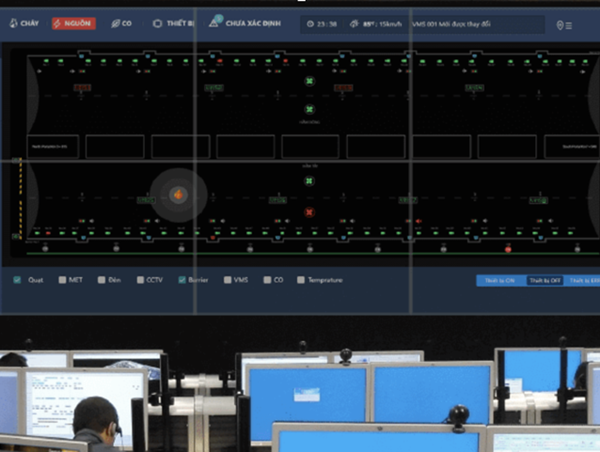Uncheck the Quạt checkbox
The image size is (600, 452).
[18, 280]
